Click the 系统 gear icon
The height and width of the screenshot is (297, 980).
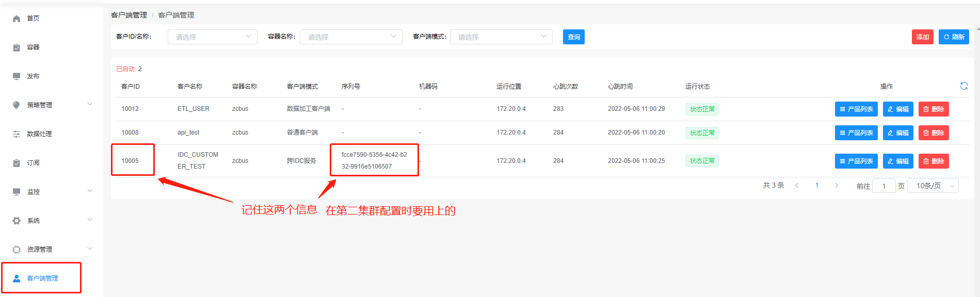[17, 221]
